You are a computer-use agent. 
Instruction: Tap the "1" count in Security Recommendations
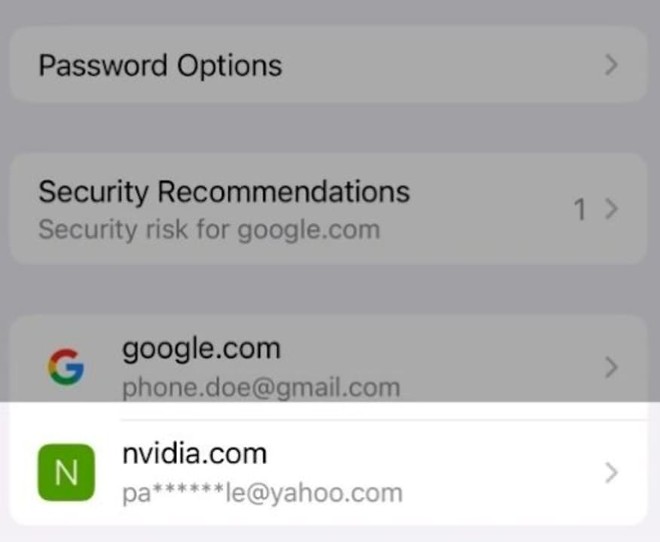pos(578,210)
